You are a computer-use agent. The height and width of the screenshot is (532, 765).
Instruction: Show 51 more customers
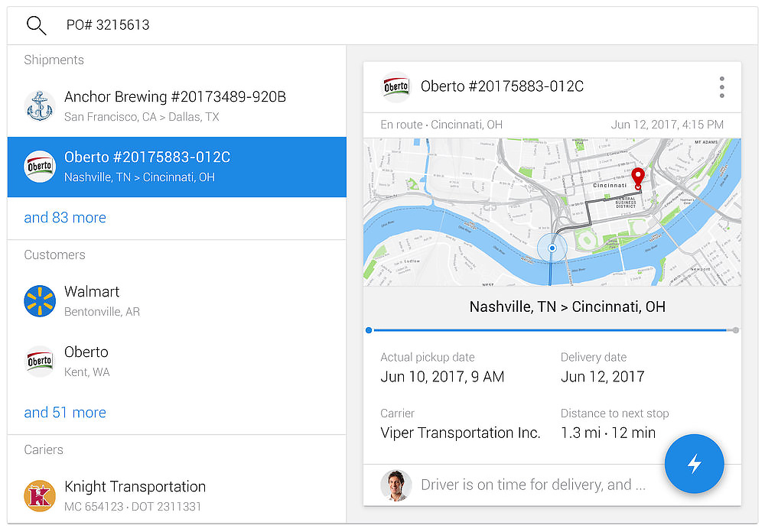(65, 413)
